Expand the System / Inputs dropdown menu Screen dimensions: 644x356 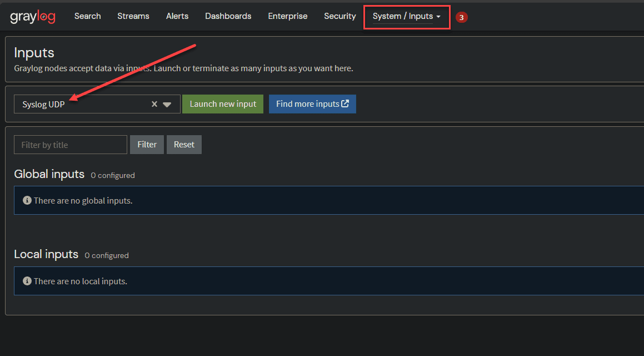pos(407,17)
